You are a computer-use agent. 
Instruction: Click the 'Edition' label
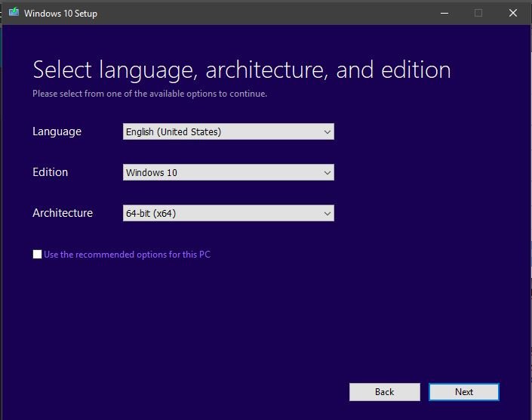click(x=51, y=172)
